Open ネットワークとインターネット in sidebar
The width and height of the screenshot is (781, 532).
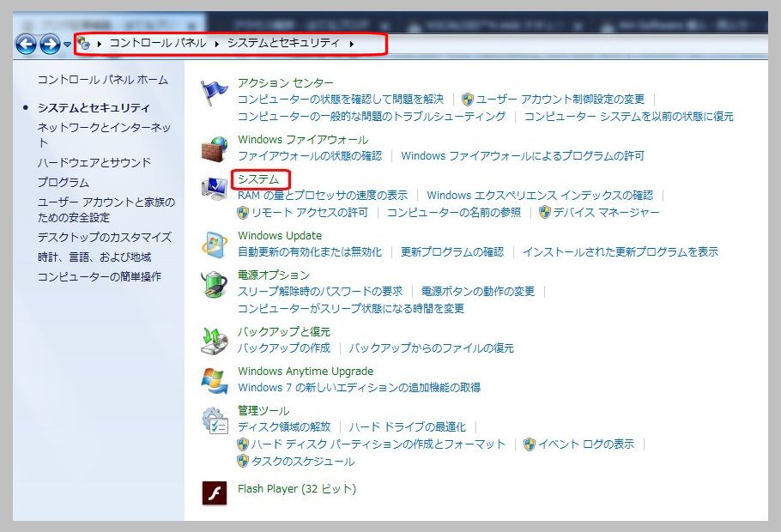(x=104, y=135)
